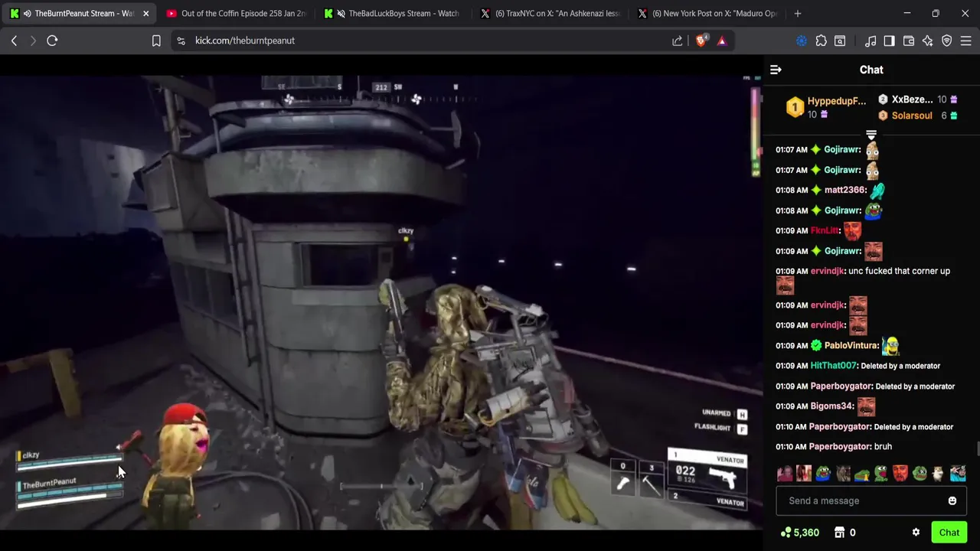Open the Extensions puzzle piece menu
Image resolution: width=980 pixels, height=551 pixels.
(822, 41)
